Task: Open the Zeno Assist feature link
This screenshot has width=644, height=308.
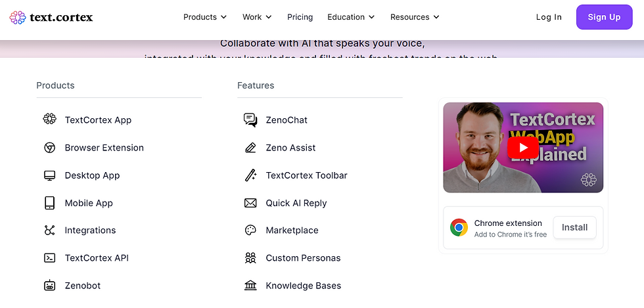Action: [290, 148]
